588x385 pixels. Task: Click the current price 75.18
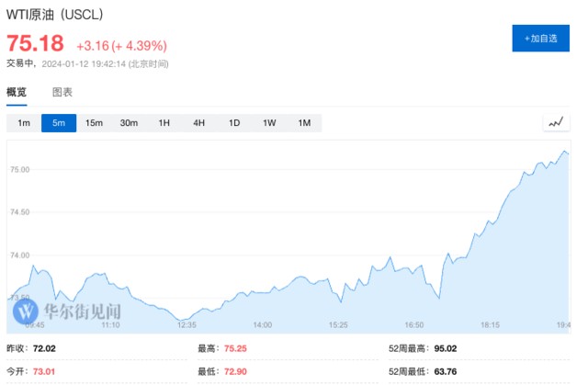tap(36, 43)
